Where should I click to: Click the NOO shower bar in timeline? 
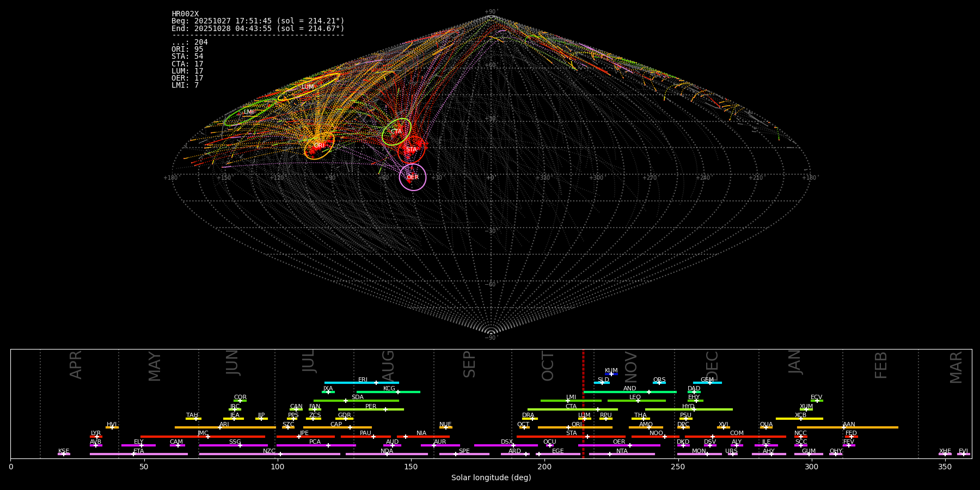(x=656, y=436)
